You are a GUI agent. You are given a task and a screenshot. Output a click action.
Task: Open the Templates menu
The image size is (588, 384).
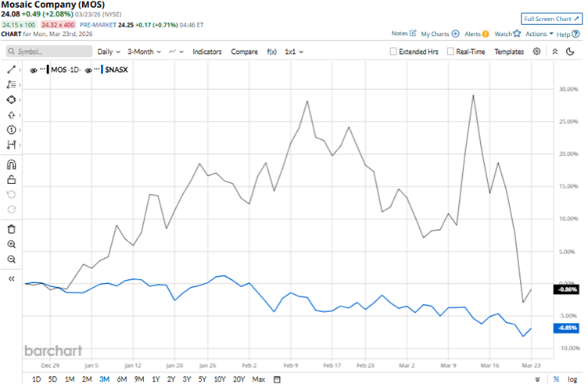509,52
